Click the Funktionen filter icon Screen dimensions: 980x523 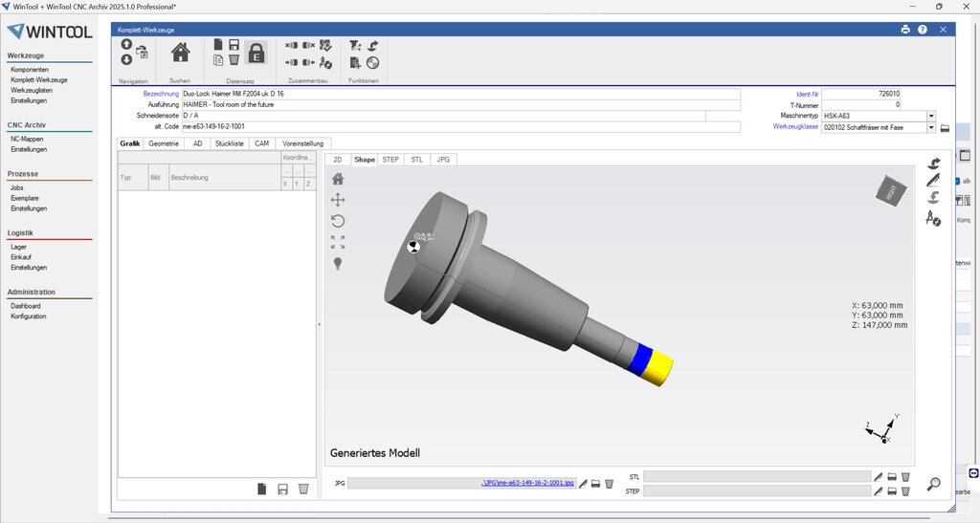[x=355, y=46]
